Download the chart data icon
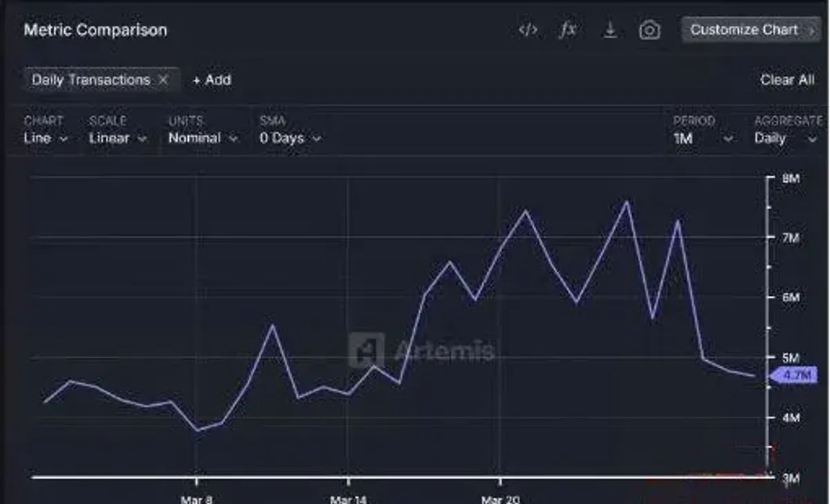The height and width of the screenshot is (504, 830). click(x=610, y=30)
